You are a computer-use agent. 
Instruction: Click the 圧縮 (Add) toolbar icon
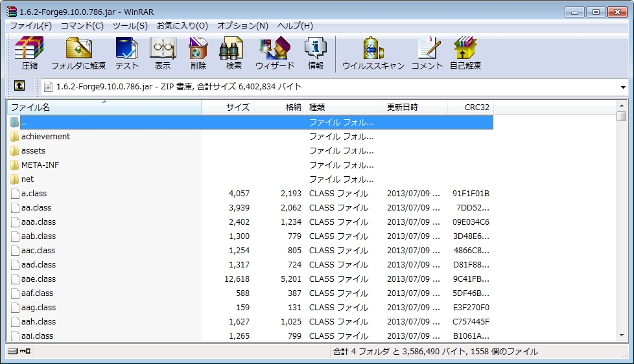(x=30, y=53)
